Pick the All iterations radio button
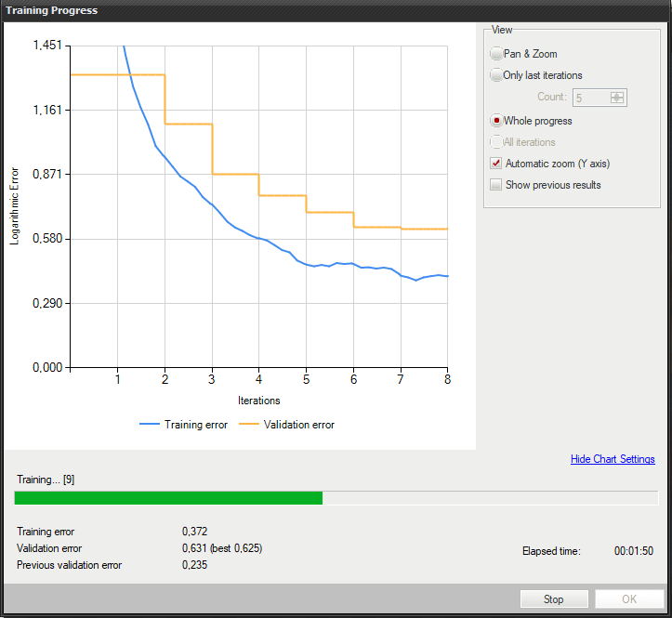Image resolution: width=672 pixels, height=618 pixels. pos(496,142)
